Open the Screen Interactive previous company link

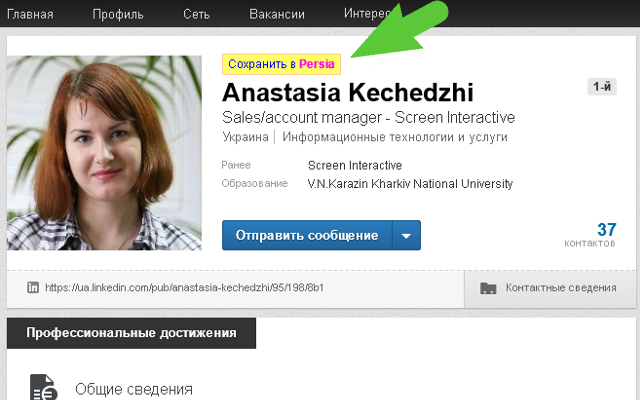[355, 165]
